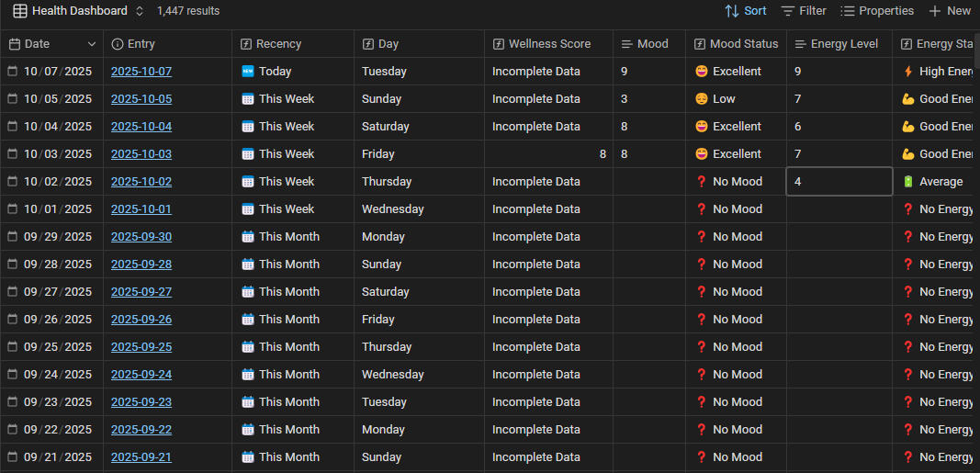980x473 pixels.
Task: Select the Entry column header
Action: point(141,44)
